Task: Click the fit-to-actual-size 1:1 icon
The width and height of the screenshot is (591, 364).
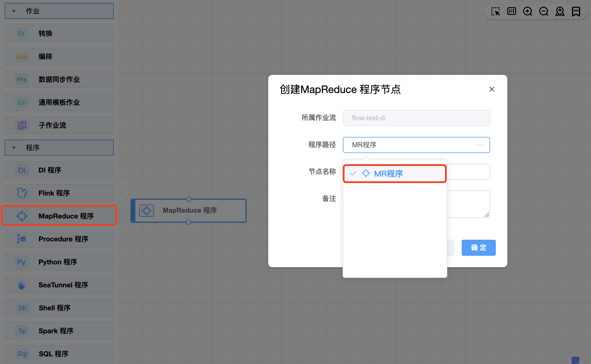Action: pos(511,11)
